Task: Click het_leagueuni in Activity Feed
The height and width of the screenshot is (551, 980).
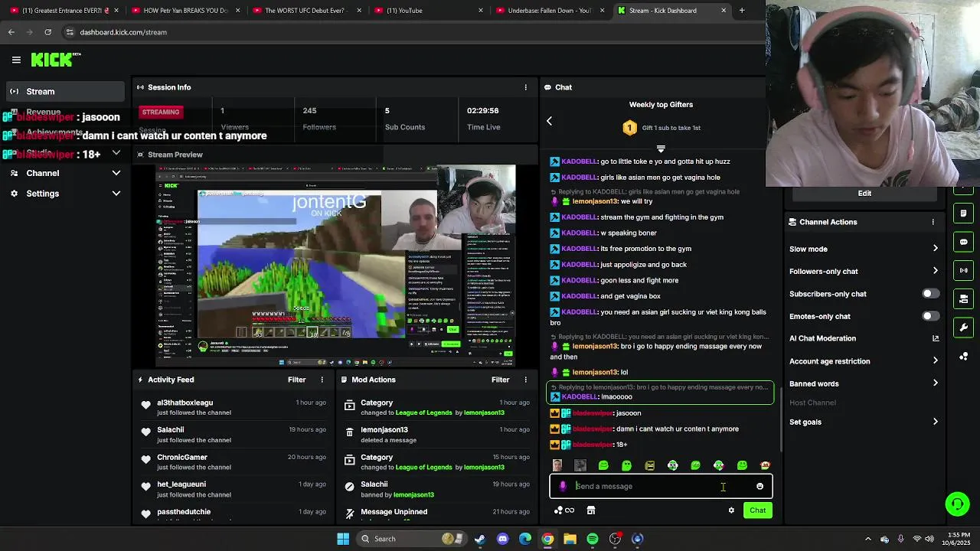Action: point(181,484)
